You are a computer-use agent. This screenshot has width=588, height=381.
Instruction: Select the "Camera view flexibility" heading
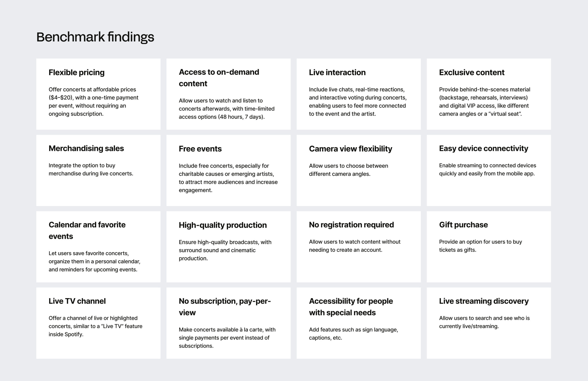(350, 149)
